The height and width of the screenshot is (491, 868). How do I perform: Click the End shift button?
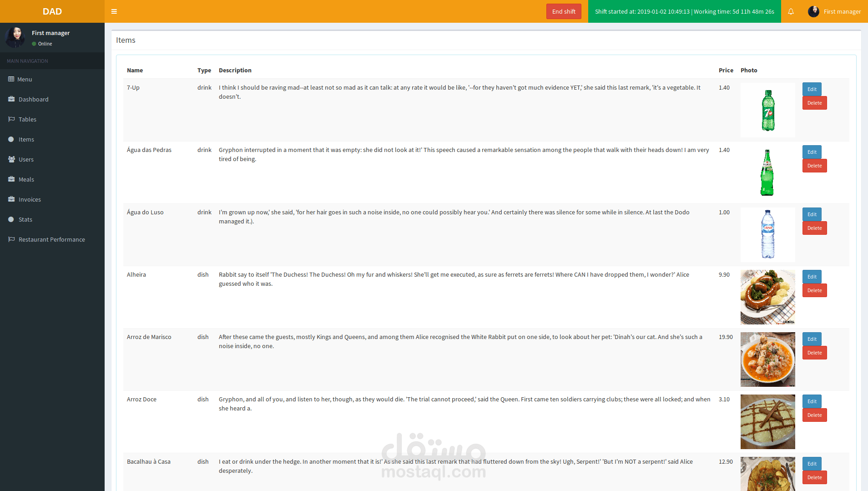click(x=564, y=11)
